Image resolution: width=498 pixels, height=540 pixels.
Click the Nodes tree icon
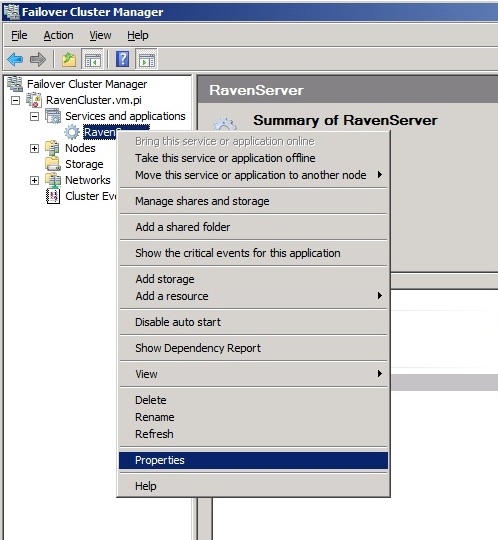tap(53, 148)
